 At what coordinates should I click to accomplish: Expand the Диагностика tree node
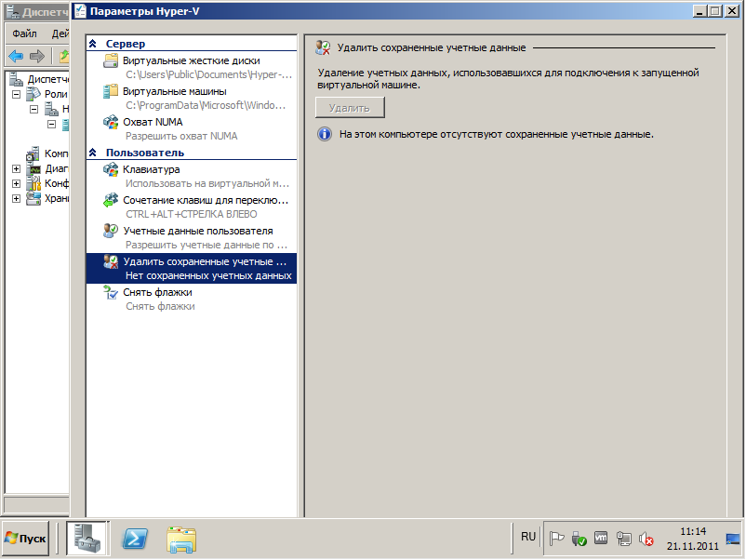[16, 169]
